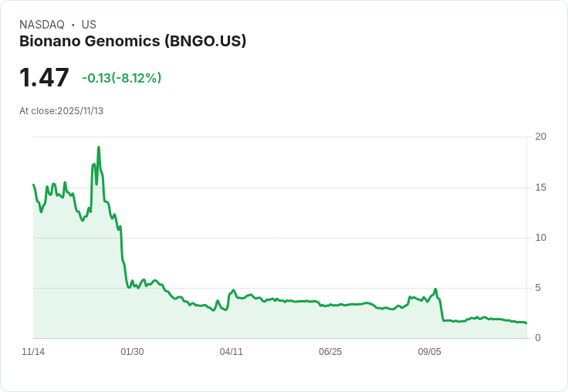Screen dimensions: 568x392
Task: Open the Bionano Genomics (BNGO.US) title
Action: point(133,41)
